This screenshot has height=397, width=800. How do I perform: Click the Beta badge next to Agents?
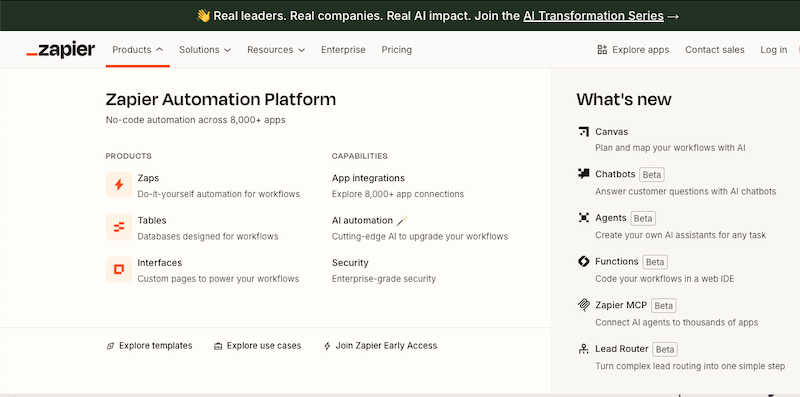643,218
